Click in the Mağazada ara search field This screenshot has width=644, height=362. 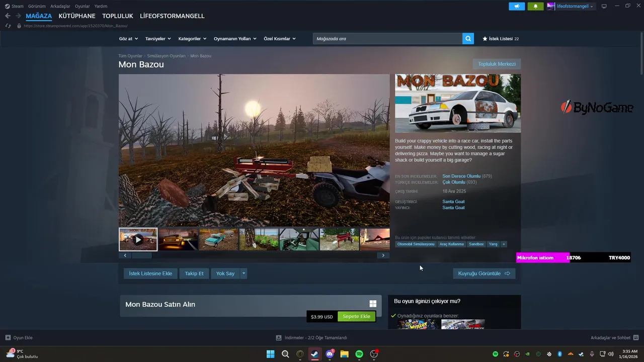pos(387,39)
